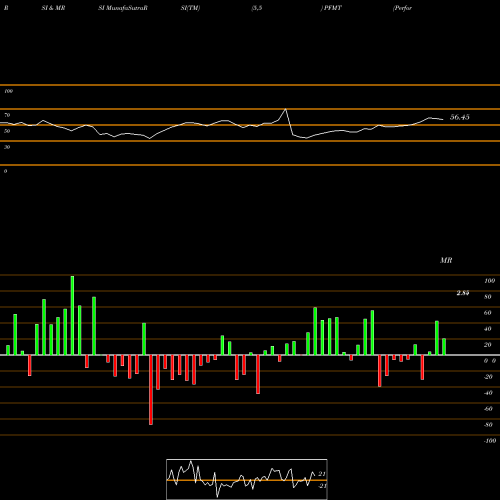This screenshot has height=500, width=500.
Task: Click the MR axis label -60
Action: click(x=488, y=409)
